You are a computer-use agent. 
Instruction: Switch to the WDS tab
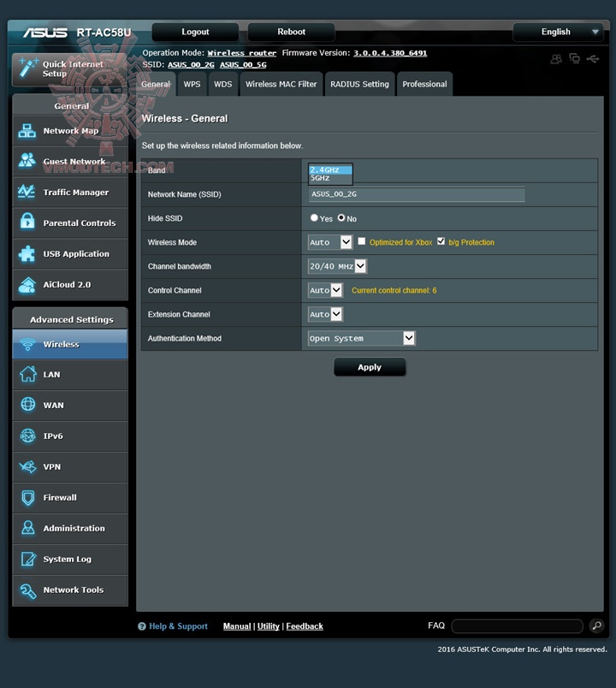tap(223, 84)
